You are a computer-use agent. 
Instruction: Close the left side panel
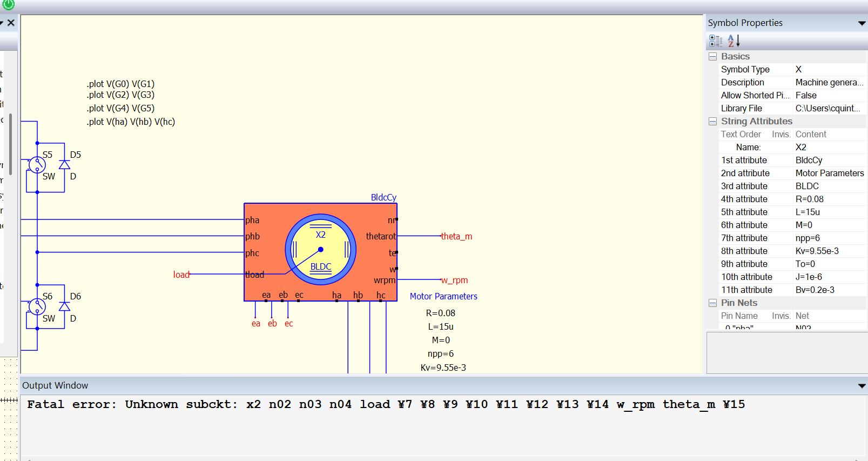click(x=11, y=23)
